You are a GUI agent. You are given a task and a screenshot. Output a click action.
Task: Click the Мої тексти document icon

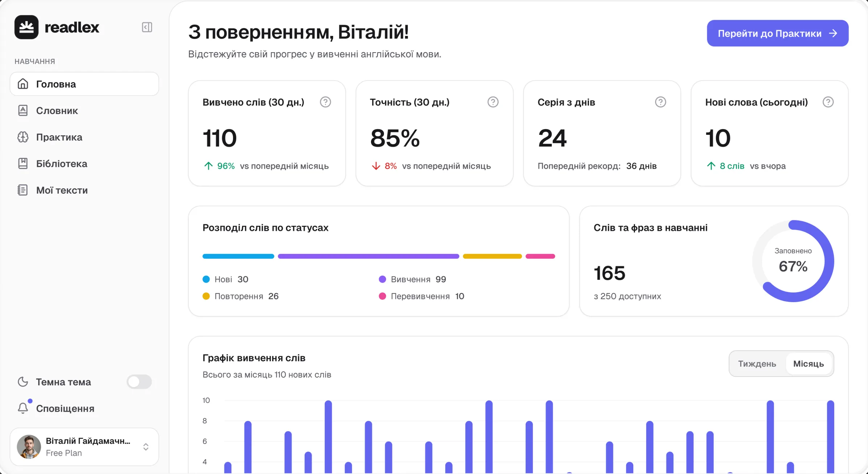click(23, 190)
